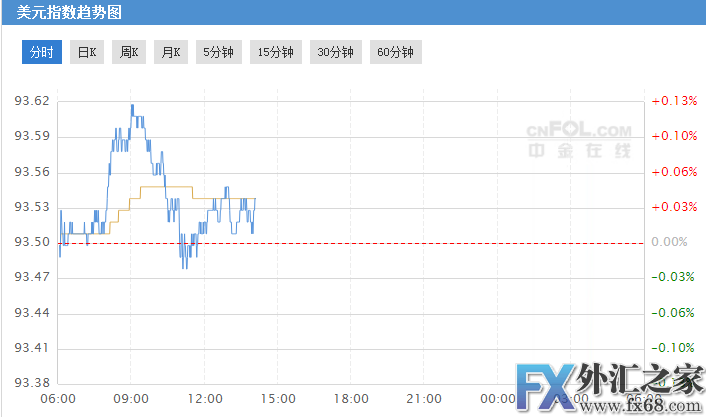Click the 93.62 price axis label
The image size is (706, 417).
[x=32, y=102]
